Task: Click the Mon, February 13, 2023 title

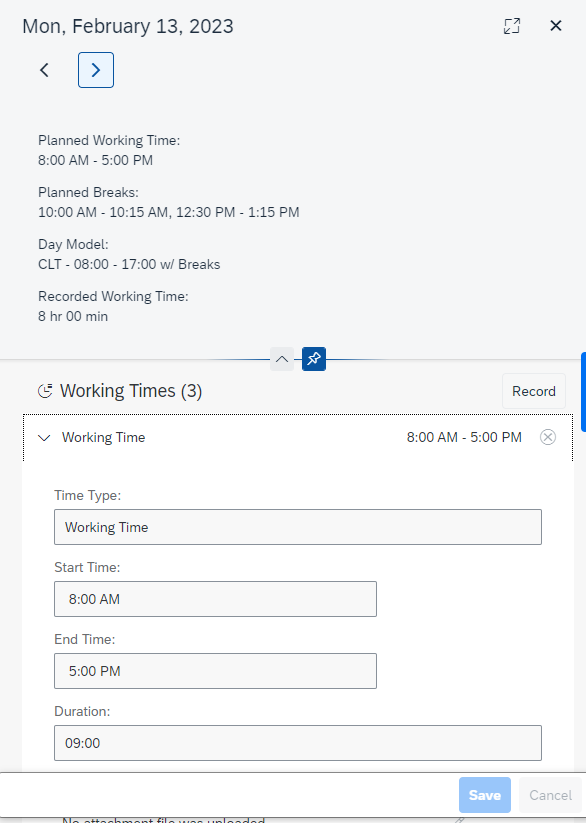Action: [x=128, y=26]
